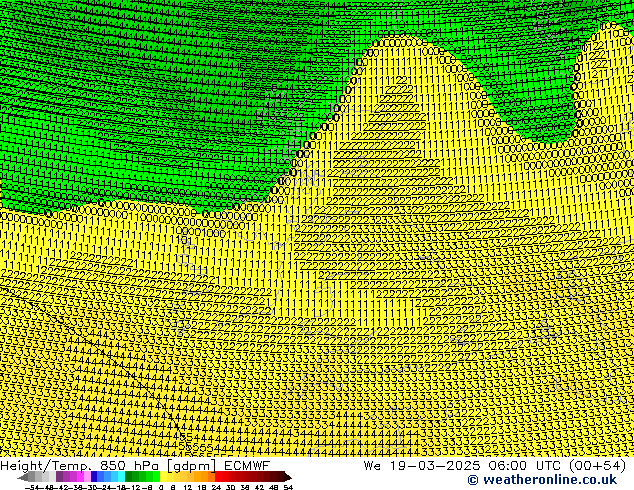634x490 pixels.
Task: Select the Height/Temp. 850 hPa title text
Action: (81, 466)
